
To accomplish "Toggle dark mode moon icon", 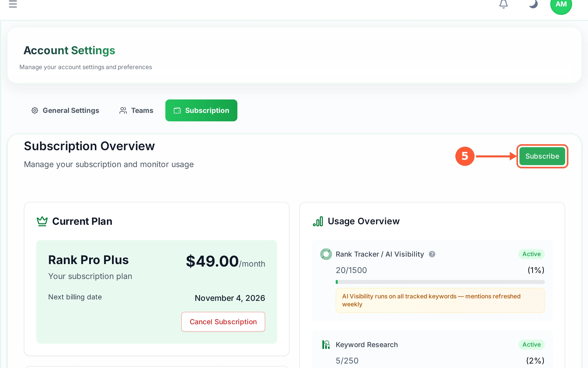I will (533, 4).
